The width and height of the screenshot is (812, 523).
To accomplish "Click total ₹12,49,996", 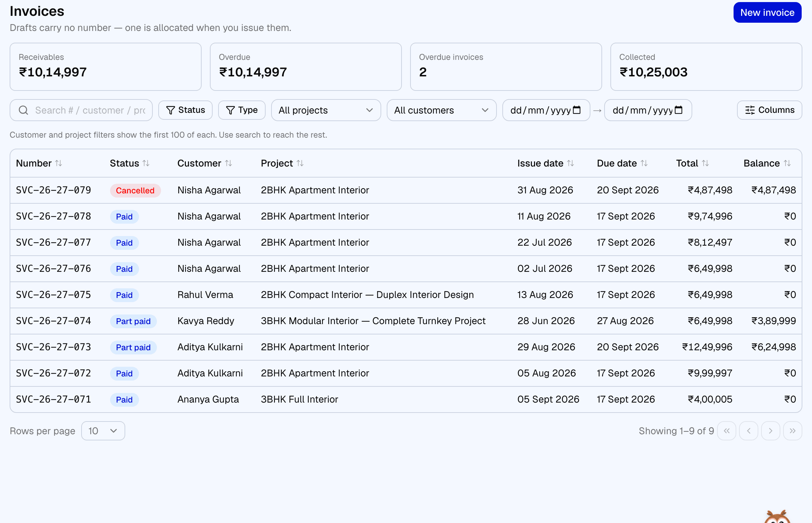I will click(x=707, y=347).
